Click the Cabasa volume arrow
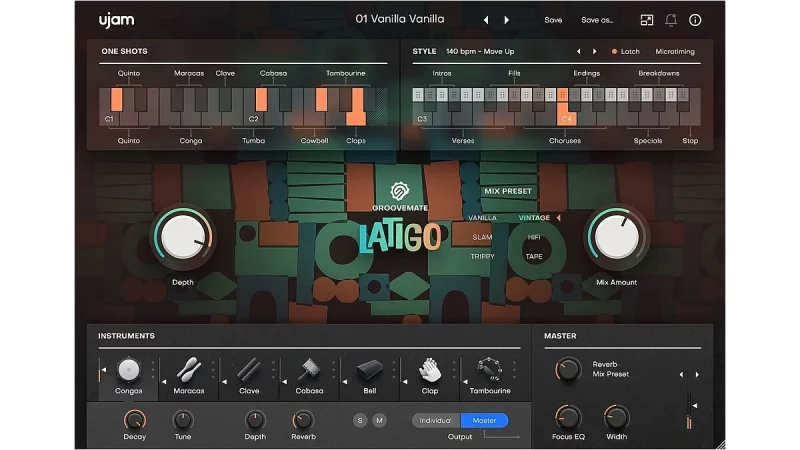The image size is (800, 450). click(284, 382)
